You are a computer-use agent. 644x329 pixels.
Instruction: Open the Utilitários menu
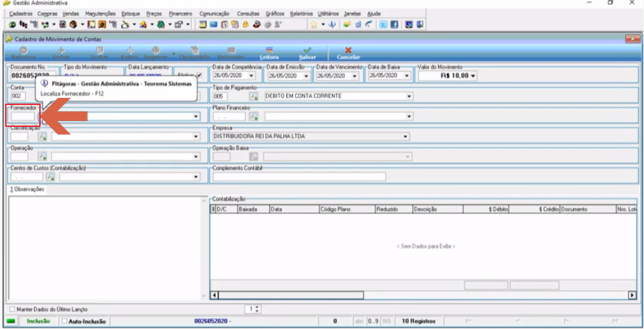[x=328, y=14]
